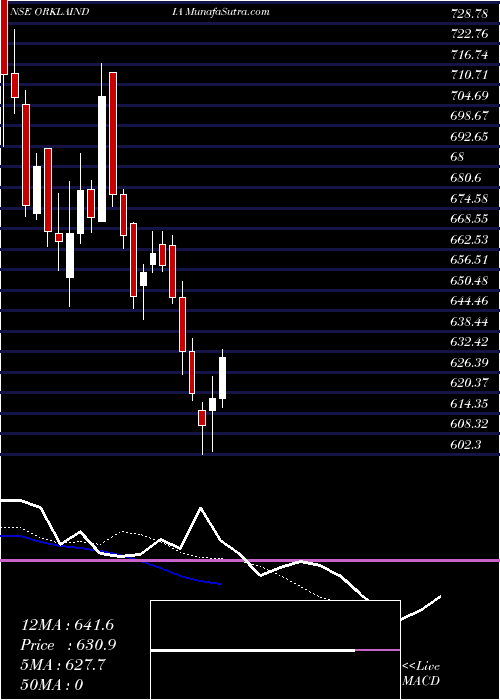Click the <<Live MACD label

click(x=421, y=674)
